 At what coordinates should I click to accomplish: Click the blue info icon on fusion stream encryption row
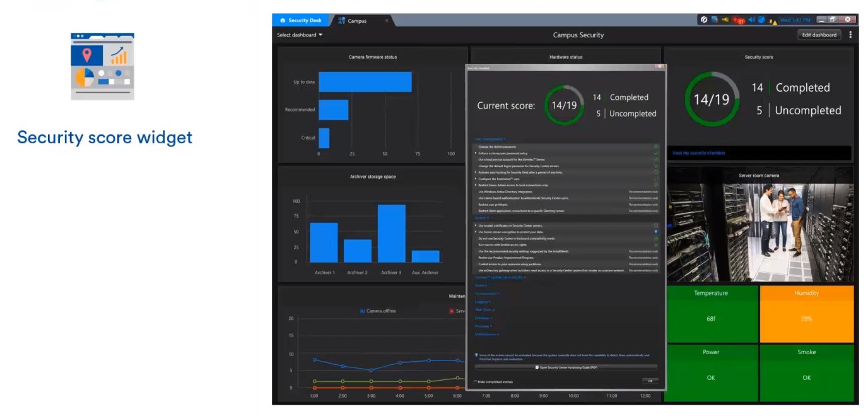tap(655, 232)
